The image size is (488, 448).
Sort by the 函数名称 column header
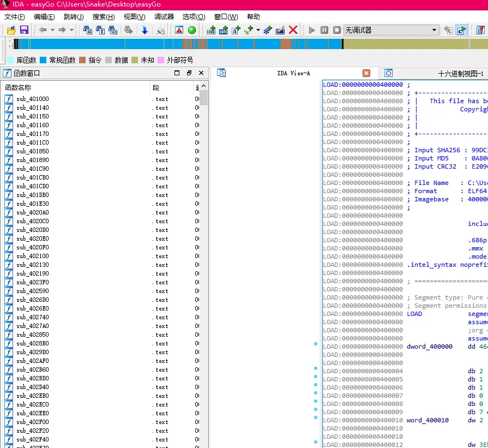click(x=76, y=88)
